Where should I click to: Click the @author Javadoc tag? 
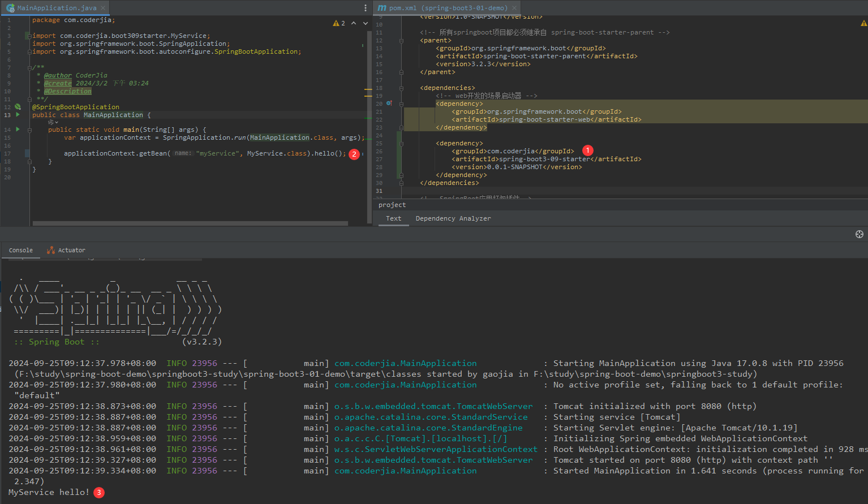pyautogui.click(x=58, y=75)
